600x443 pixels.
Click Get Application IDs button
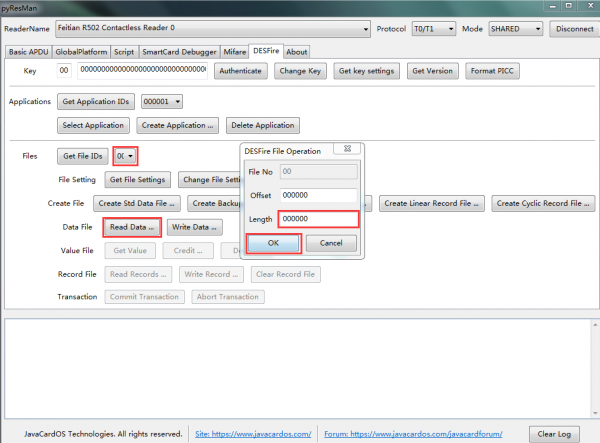click(96, 101)
